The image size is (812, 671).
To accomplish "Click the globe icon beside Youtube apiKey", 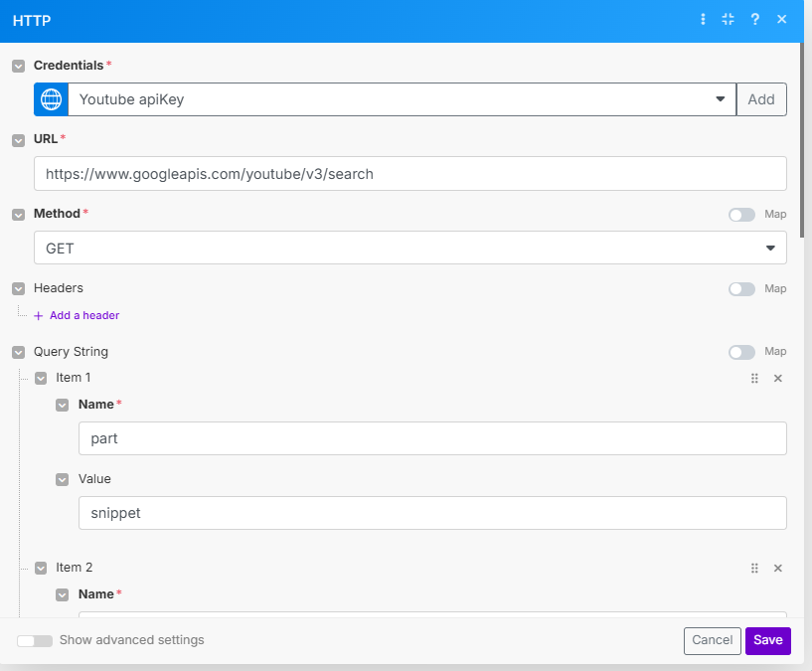I will (51, 99).
